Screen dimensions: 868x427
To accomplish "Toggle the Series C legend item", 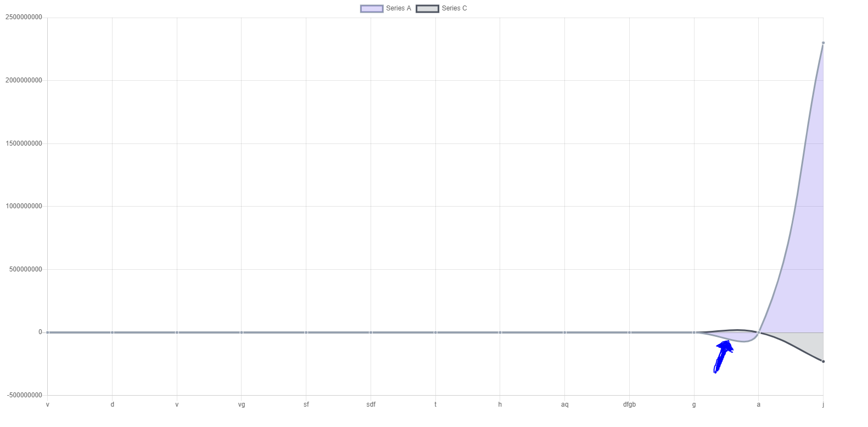I will 441,8.
